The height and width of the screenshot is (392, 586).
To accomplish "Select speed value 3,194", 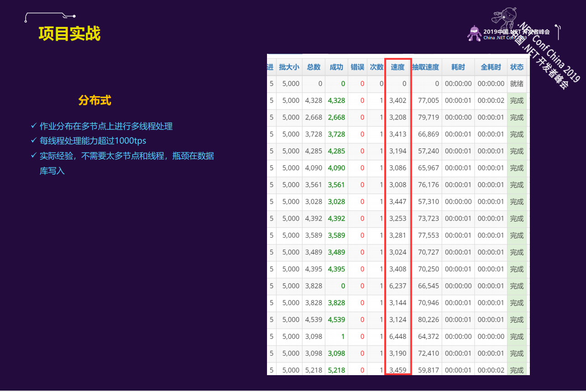I will click(x=398, y=151).
